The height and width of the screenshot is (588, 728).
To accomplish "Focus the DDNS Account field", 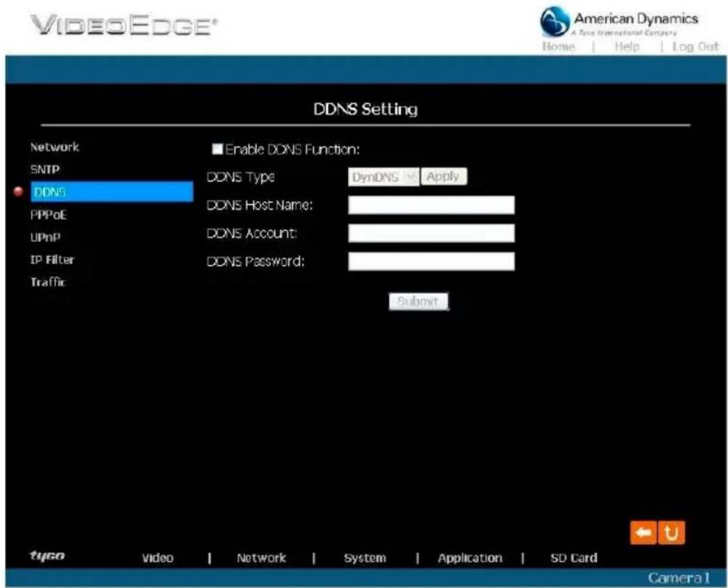I will coord(431,233).
